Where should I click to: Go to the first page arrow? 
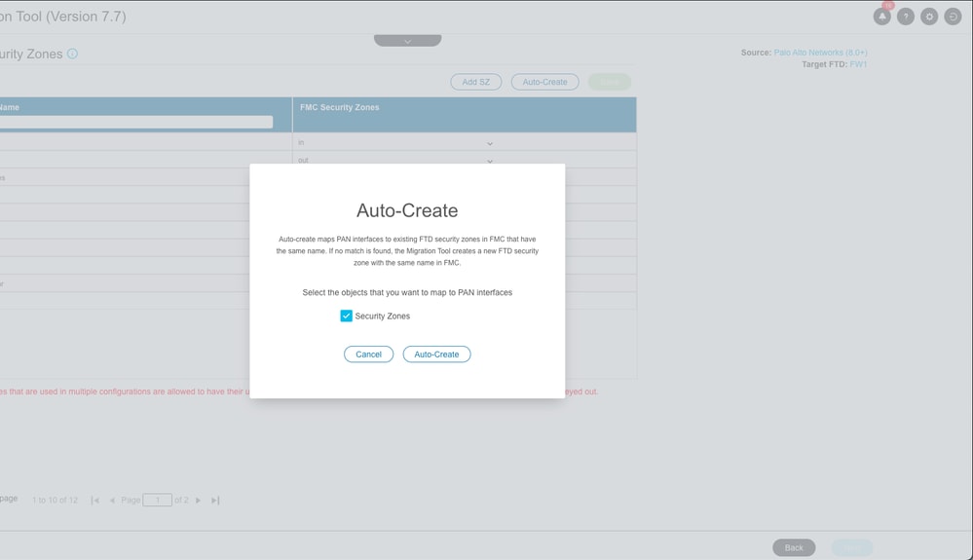tap(94, 500)
